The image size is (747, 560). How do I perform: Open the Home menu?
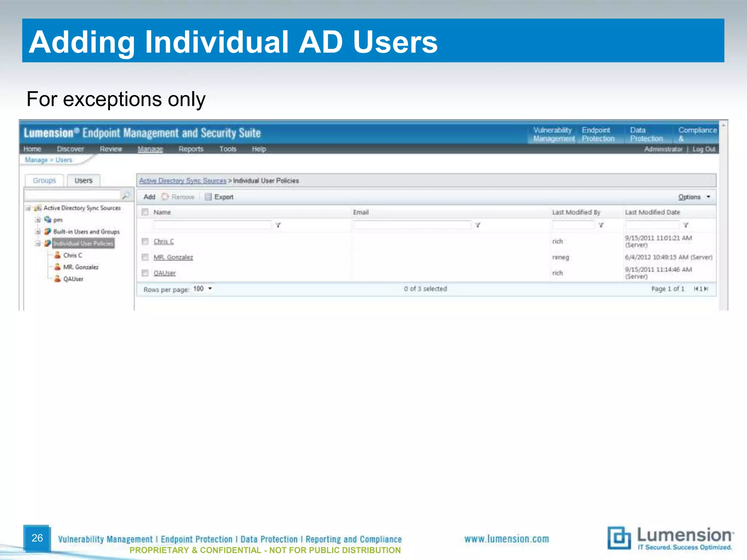tap(32, 149)
